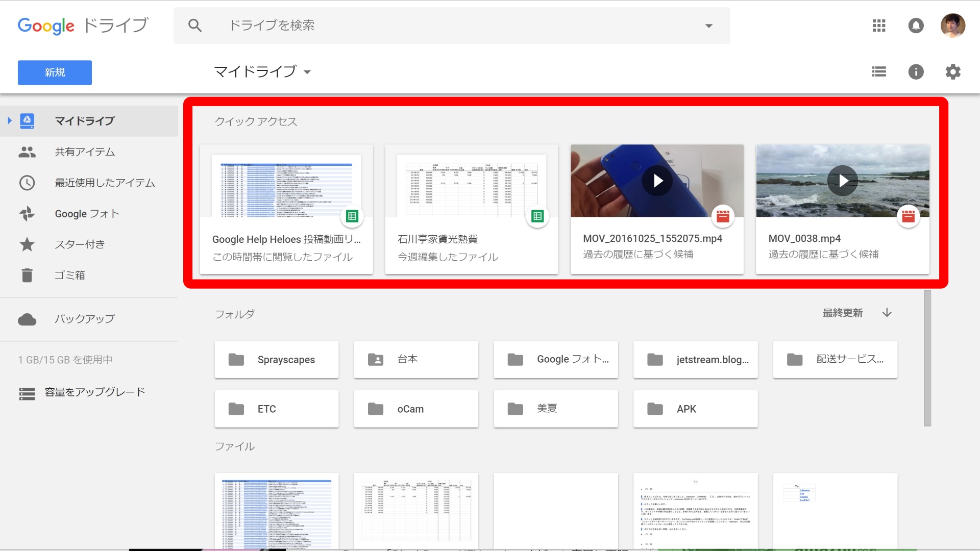Image resolution: width=980 pixels, height=551 pixels.
Task: Switch to list view layout icon
Action: [x=878, y=72]
